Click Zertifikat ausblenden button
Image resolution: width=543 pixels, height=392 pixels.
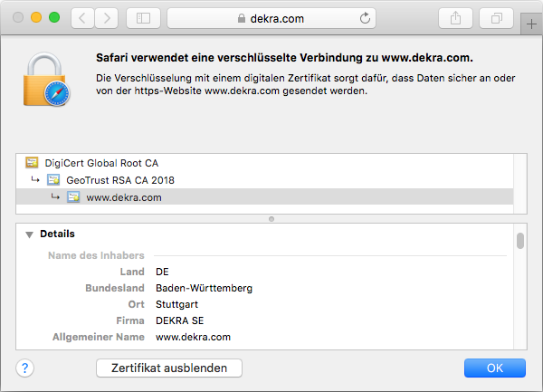click(169, 368)
